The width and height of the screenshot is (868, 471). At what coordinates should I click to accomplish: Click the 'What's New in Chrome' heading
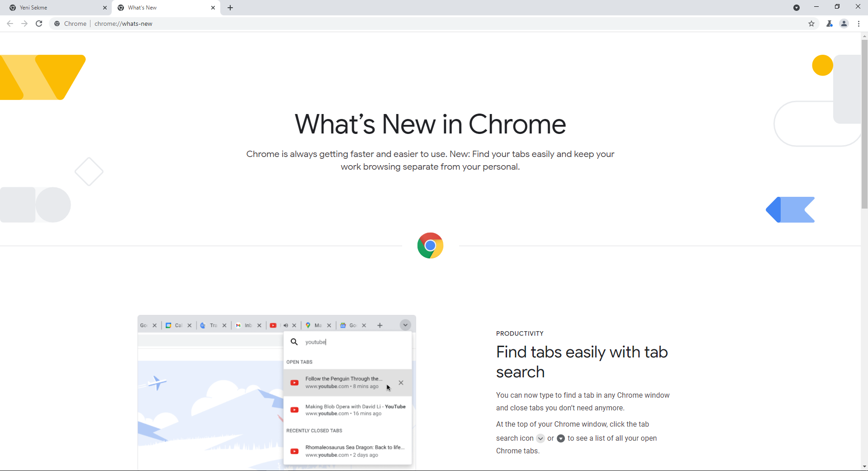(x=430, y=124)
